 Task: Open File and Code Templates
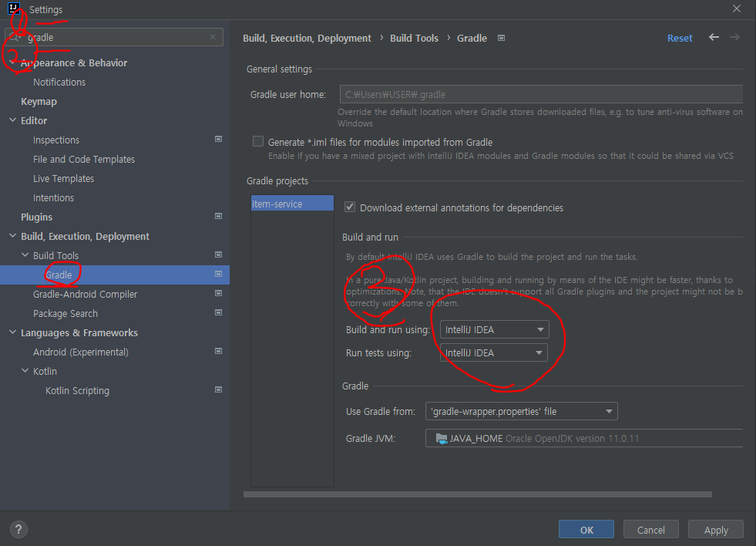tap(84, 159)
